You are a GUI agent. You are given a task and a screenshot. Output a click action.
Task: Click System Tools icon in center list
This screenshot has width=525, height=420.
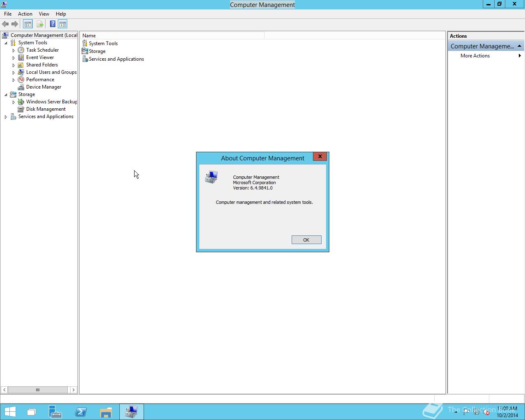85,43
